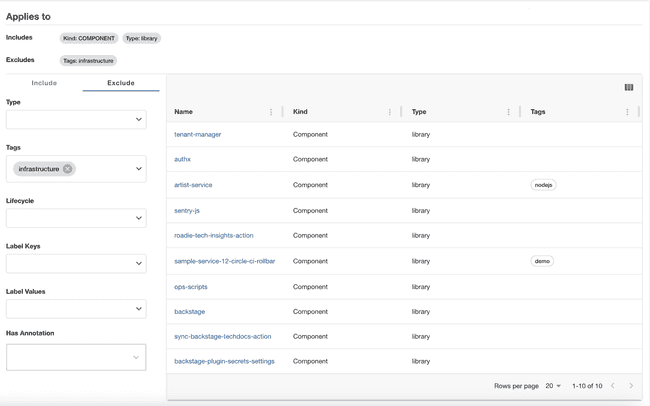Sort by the Type column header
Screen dimensions: 650x406
(x=419, y=112)
